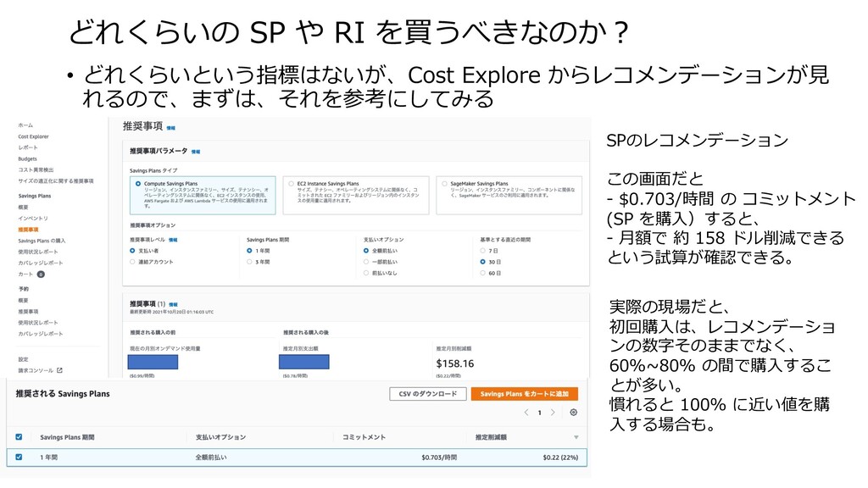
Task: Open コスト異常検出 in the sidebar
Action: coord(36,169)
